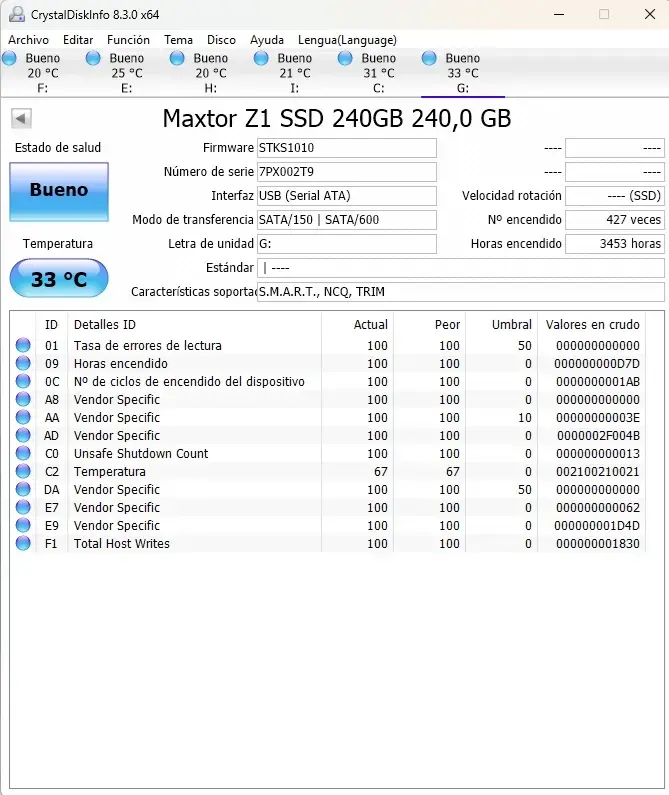This screenshot has width=669, height=795.
Task: Switch to disk H: tab
Action: [210, 73]
